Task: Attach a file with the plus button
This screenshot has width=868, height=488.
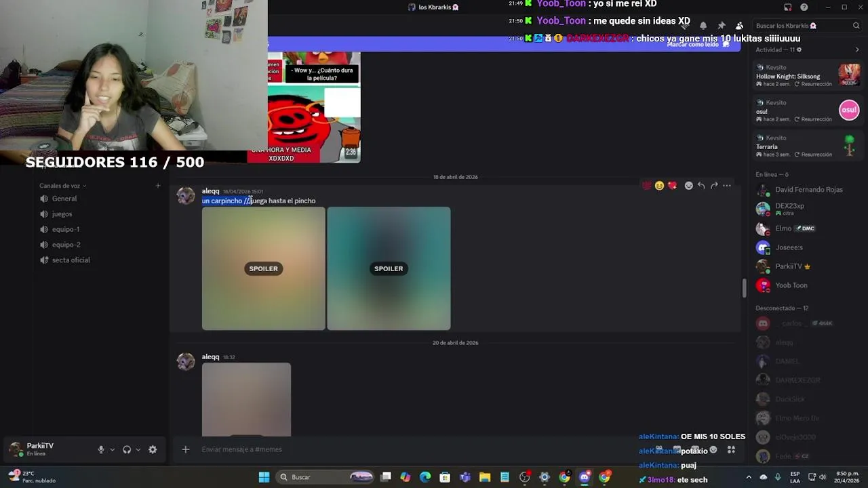Action: (x=185, y=449)
